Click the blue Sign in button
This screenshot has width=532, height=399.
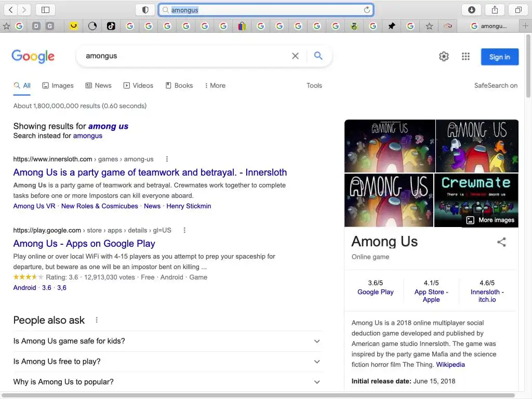click(499, 57)
